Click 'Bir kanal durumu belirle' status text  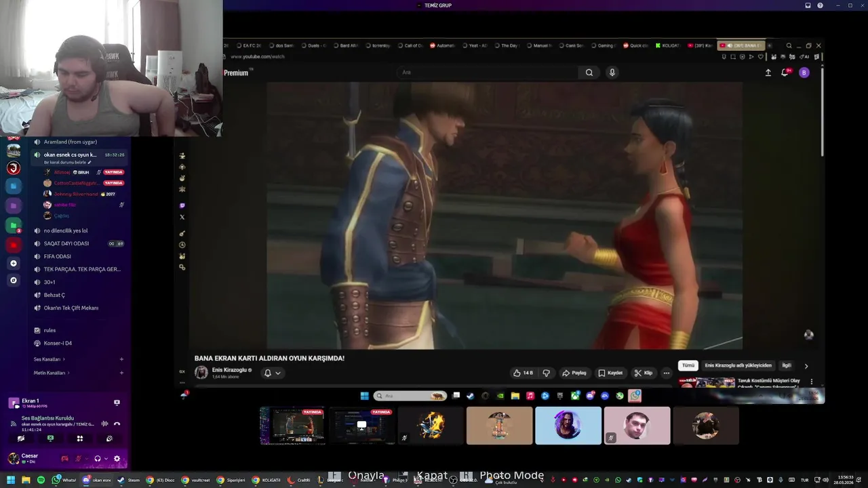(x=66, y=163)
